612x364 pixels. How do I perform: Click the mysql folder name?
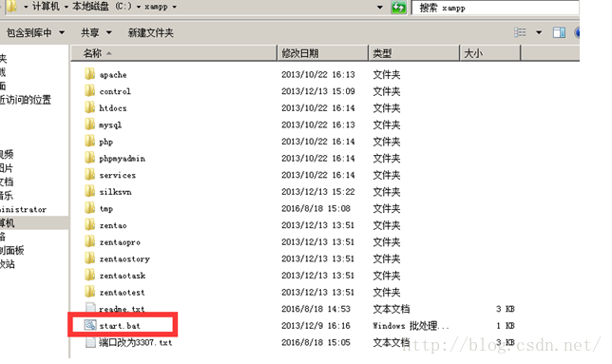pyautogui.click(x=110, y=125)
